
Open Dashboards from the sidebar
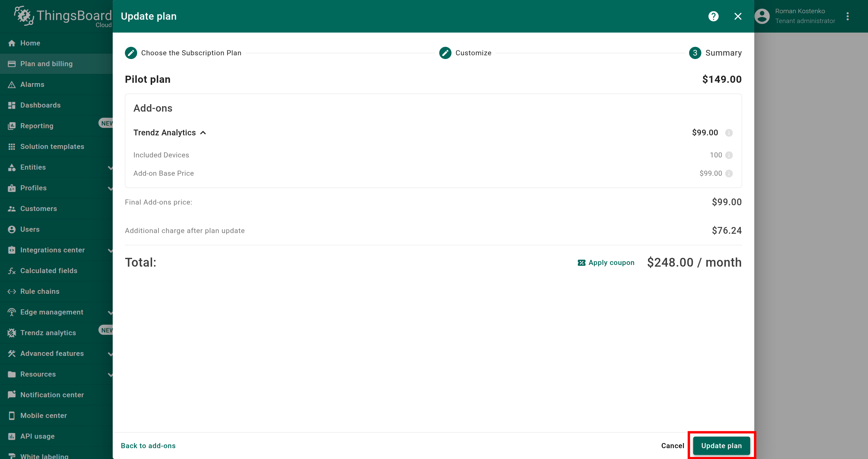click(40, 105)
